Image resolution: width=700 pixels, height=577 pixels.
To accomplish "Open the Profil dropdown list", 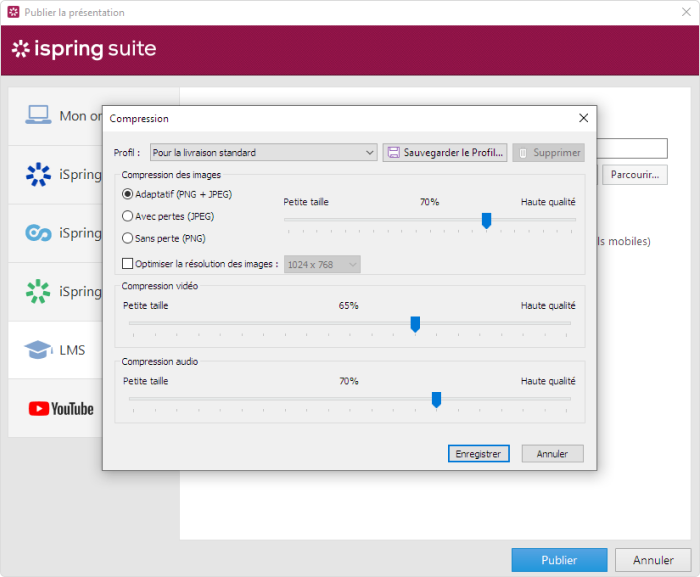I will (263, 152).
